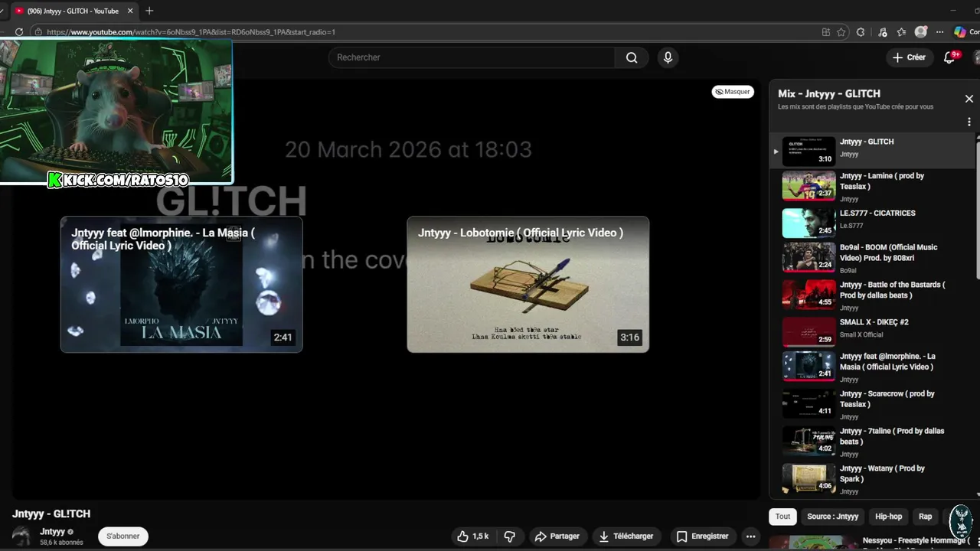Open a new browser tab
Image resolution: width=980 pixels, height=551 pixels.
tap(149, 11)
